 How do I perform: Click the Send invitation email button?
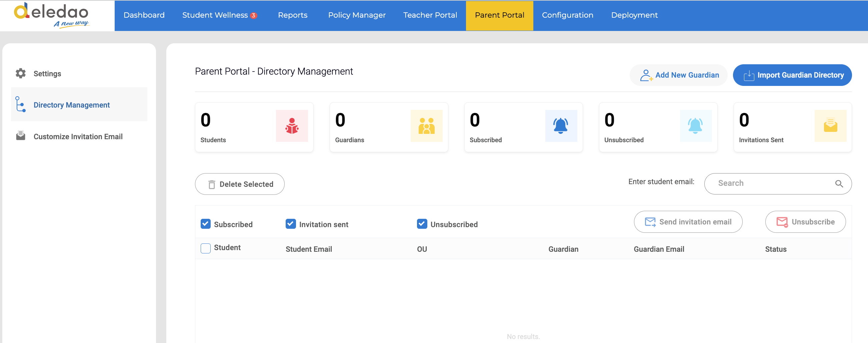coord(688,222)
